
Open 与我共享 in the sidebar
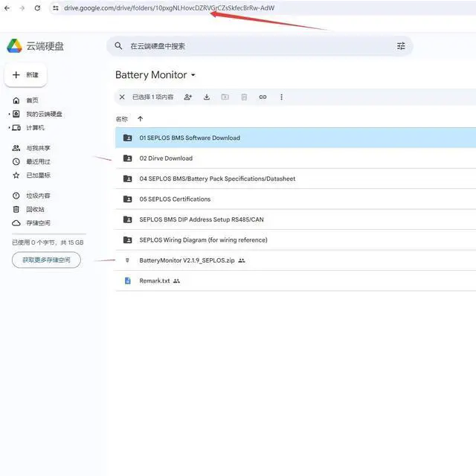38,148
